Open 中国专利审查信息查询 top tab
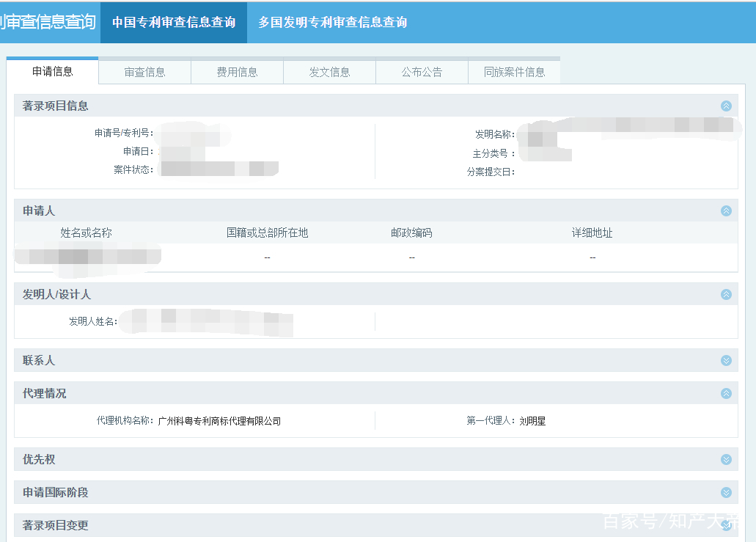The width and height of the screenshot is (756, 542). (174, 22)
